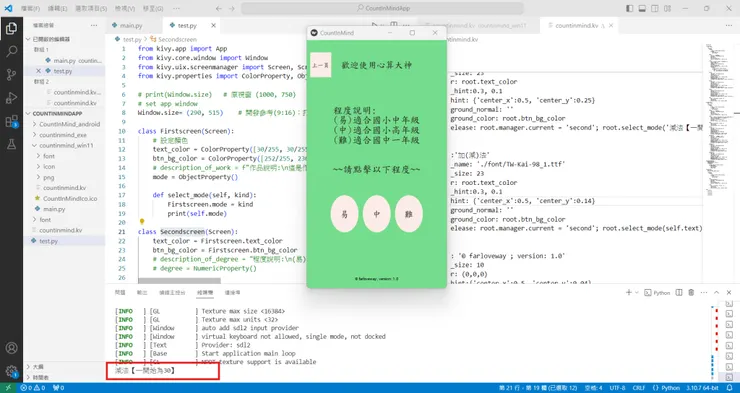
Task: Open the File menu
Action: coord(30,8)
